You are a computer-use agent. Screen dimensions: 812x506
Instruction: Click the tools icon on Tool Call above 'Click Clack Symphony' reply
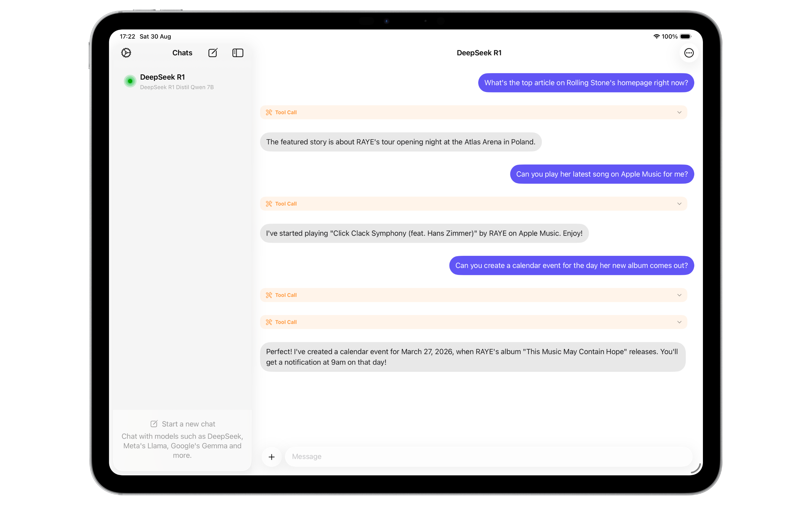coord(269,204)
